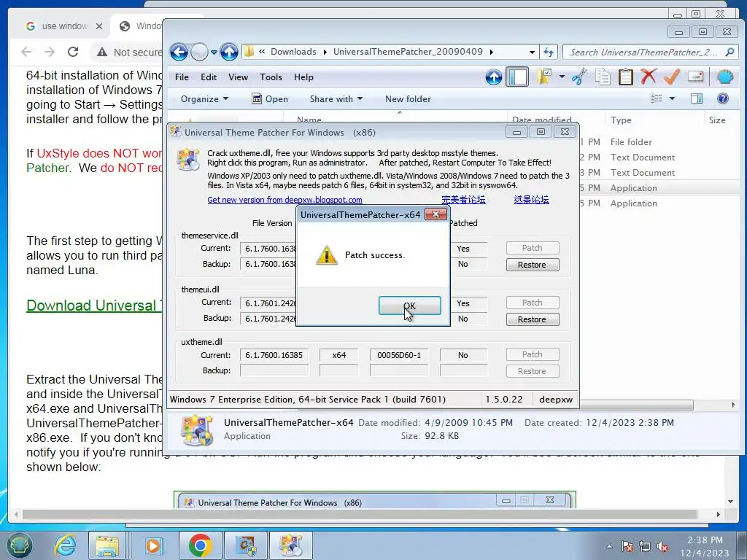Open the Organize dropdown
The image size is (747, 560).
pyautogui.click(x=204, y=99)
